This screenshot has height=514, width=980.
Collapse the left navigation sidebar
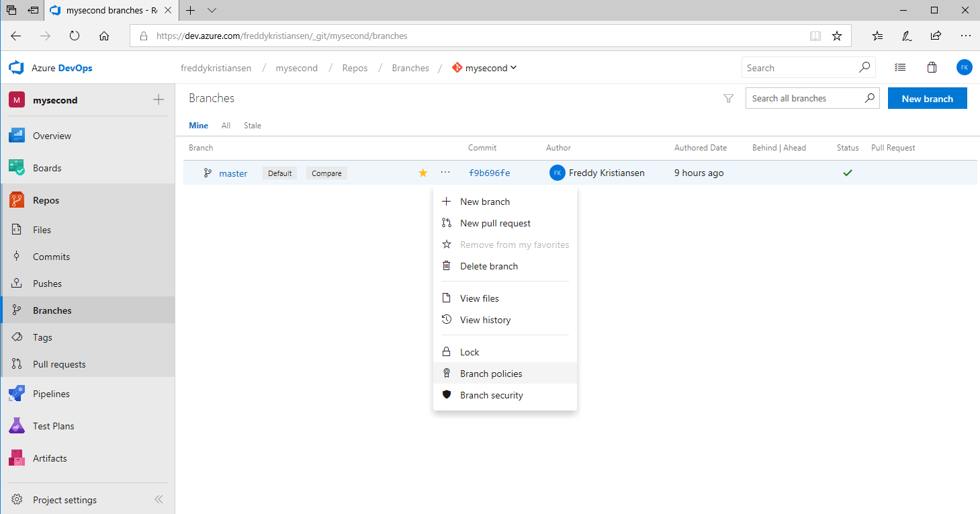pos(159,499)
